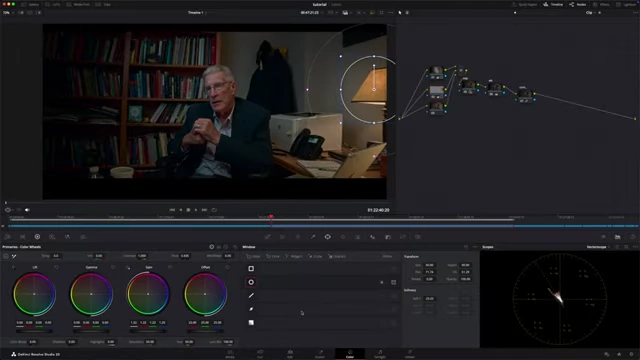The image size is (640, 360).
Task: Switch Primaries to bars mode
Action: coord(219,247)
